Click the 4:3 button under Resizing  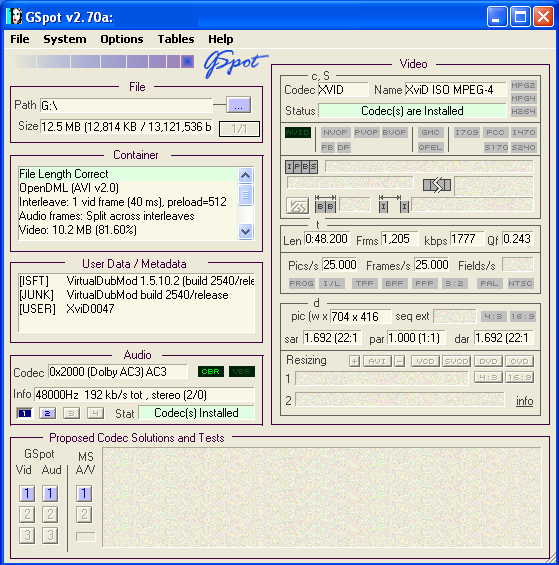pos(488,377)
